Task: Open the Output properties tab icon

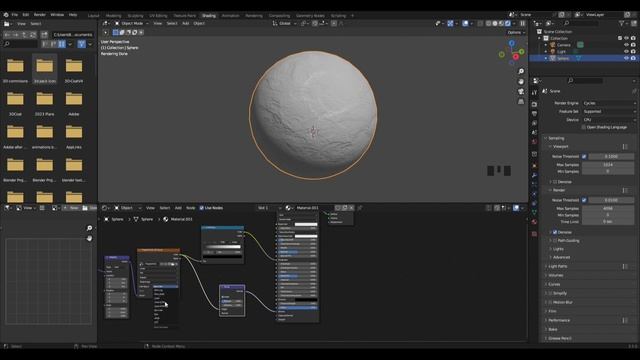Action: click(x=534, y=114)
